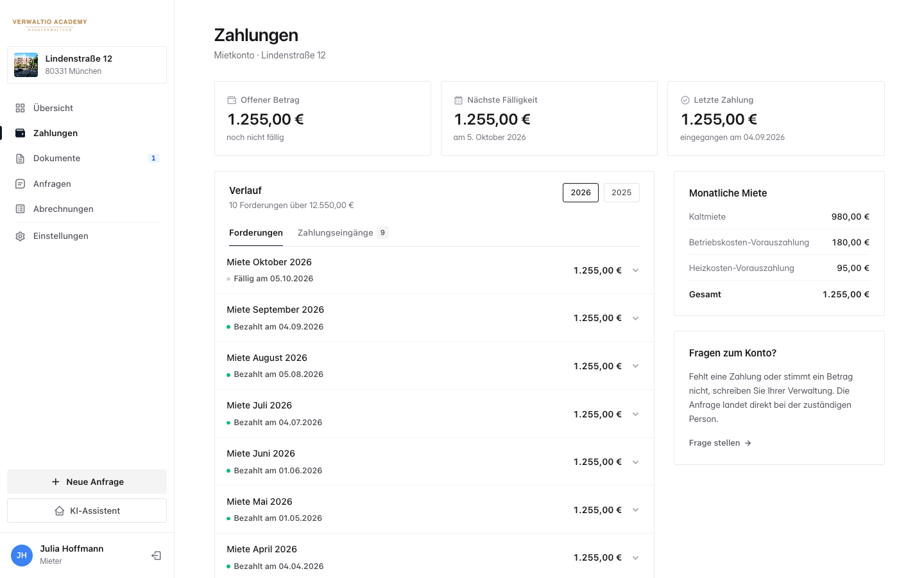Click the Einstellungen gear icon
Image resolution: width=924 pixels, height=578 pixels.
tap(21, 236)
